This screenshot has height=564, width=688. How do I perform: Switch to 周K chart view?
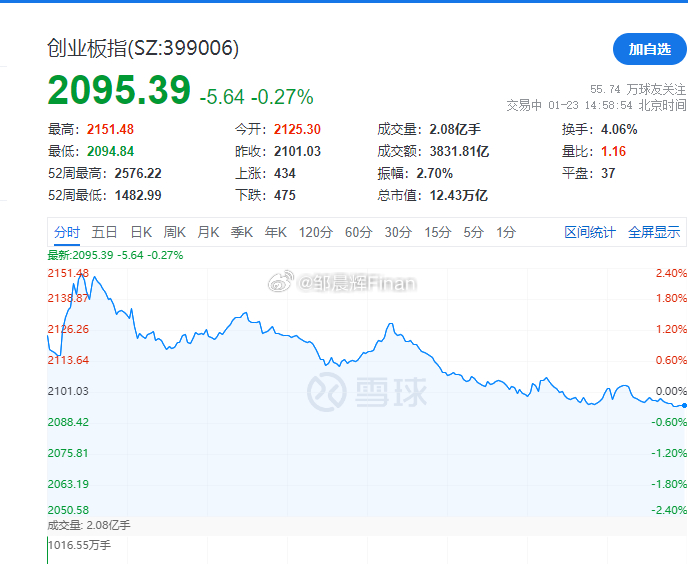pyautogui.click(x=175, y=232)
